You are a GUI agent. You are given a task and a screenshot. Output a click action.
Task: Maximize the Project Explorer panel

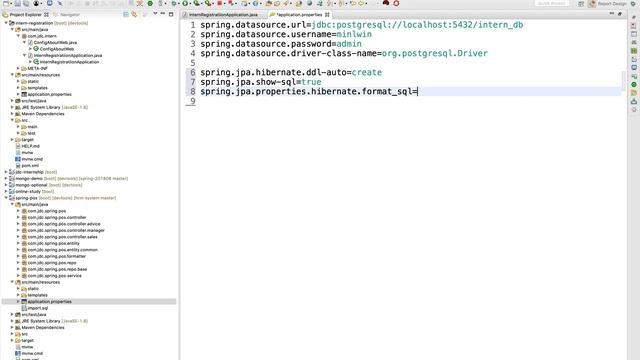[171, 14]
